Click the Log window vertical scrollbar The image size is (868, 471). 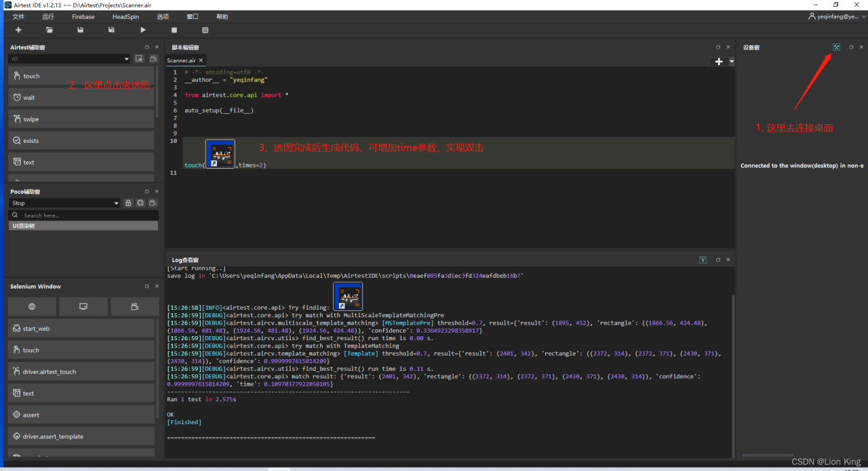tap(732, 376)
